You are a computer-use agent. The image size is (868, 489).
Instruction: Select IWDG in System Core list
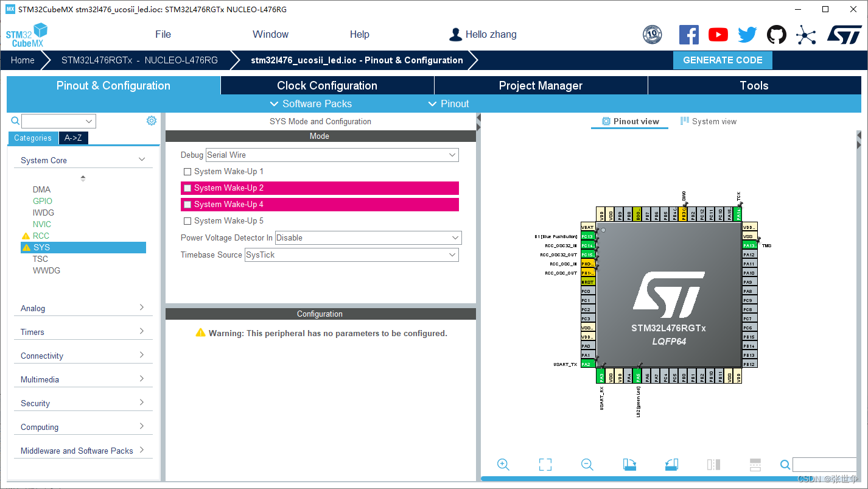[x=43, y=213]
